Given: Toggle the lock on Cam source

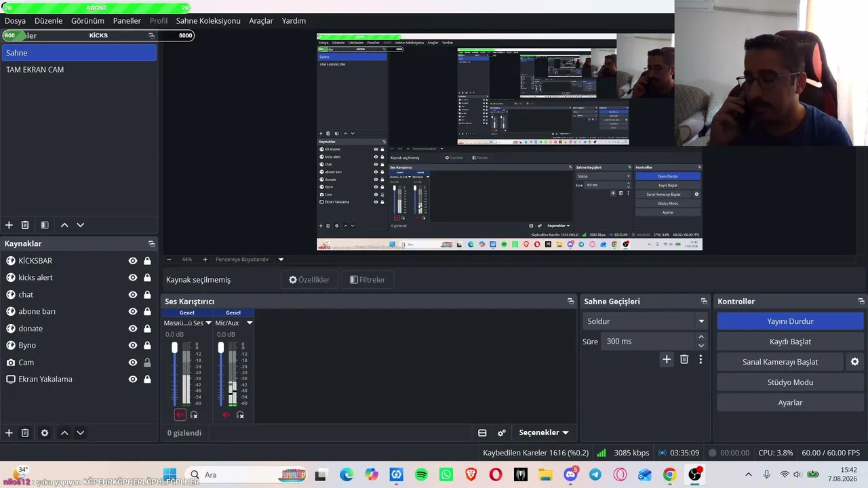Looking at the screenshot, I should (147, 363).
